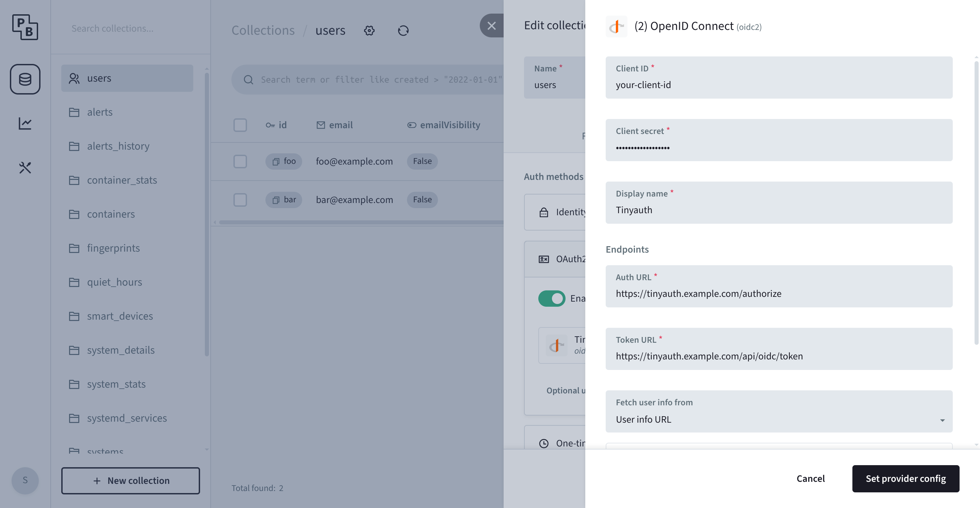Sort by the id column header
Image resolution: width=980 pixels, height=508 pixels.
[276, 125]
